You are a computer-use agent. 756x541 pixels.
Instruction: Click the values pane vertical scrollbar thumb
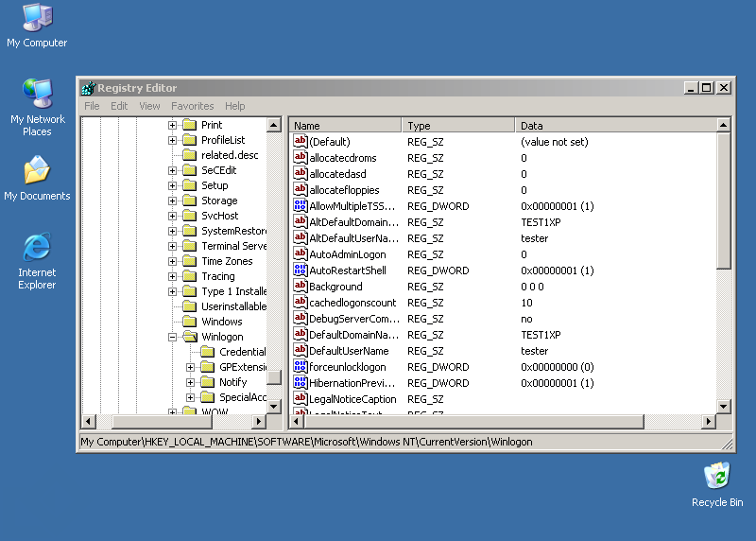[723, 201]
